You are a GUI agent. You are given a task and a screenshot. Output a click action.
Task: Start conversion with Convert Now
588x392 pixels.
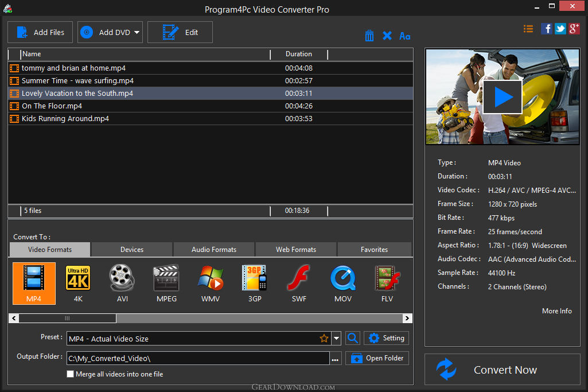[503, 370]
